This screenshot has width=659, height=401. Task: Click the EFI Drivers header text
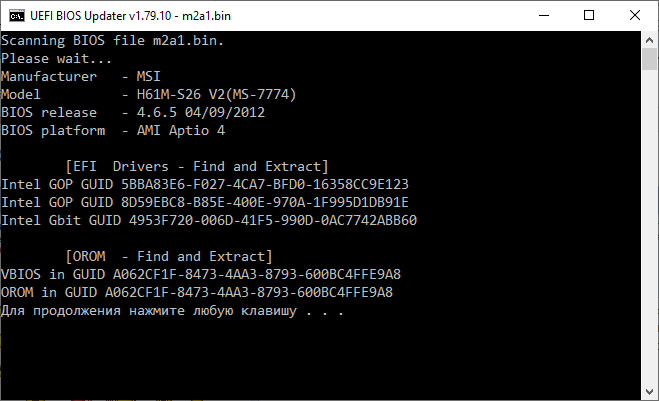197,167
